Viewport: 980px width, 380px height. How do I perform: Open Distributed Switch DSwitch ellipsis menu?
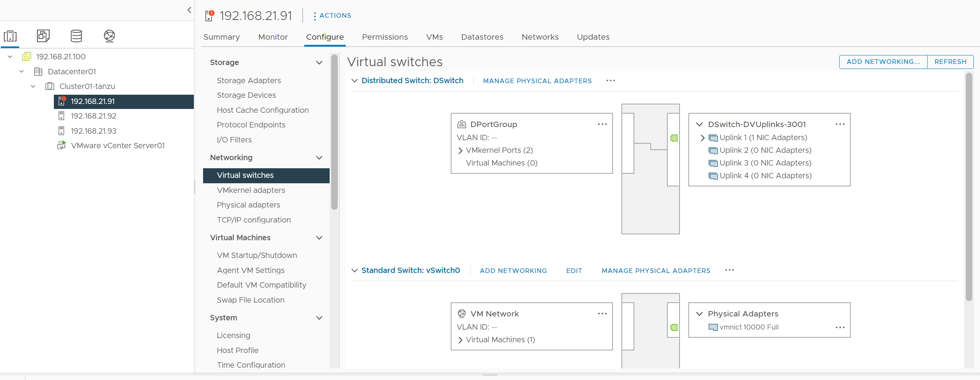(611, 80)
